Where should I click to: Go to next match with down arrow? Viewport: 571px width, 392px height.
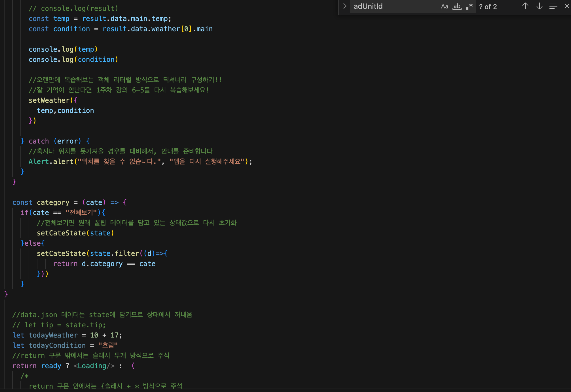pos(540,6)
